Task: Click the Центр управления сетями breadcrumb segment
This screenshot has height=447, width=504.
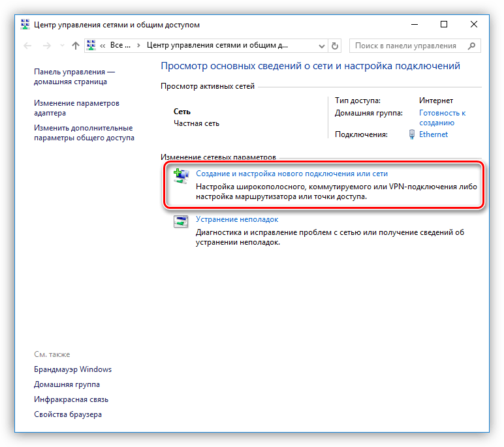Action: coord(217,45)
